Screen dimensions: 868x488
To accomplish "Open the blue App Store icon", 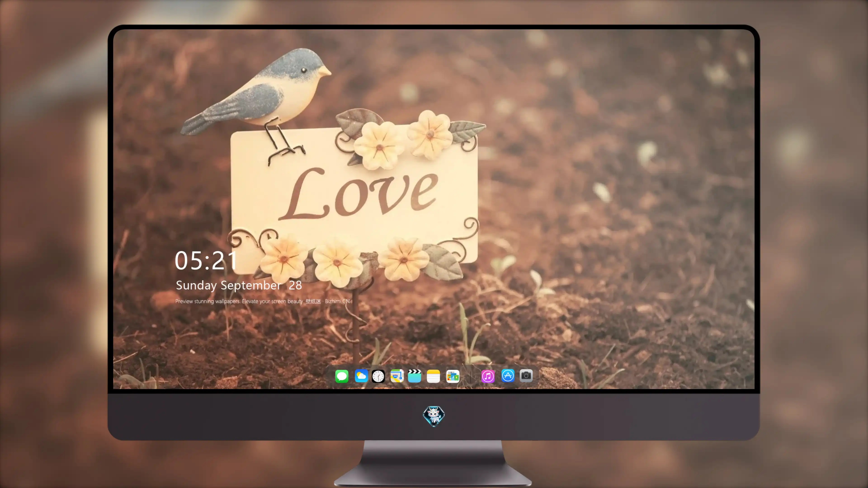I will 508,375.
